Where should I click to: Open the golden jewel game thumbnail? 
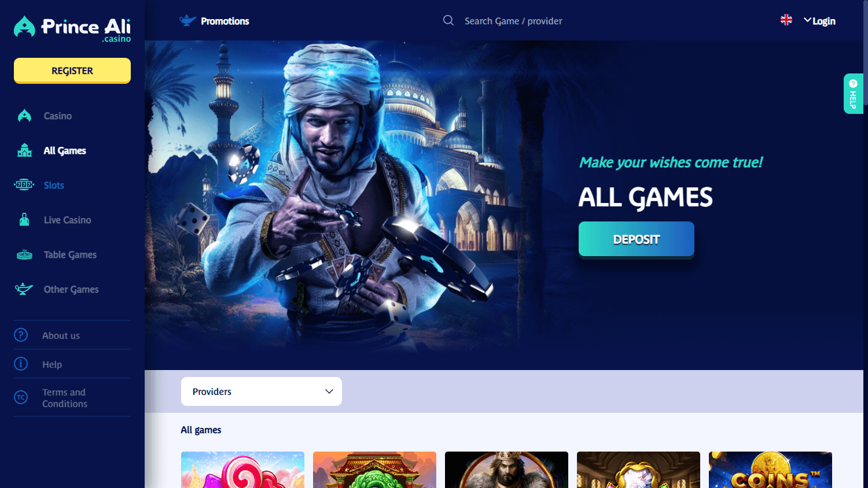point(638,469)
